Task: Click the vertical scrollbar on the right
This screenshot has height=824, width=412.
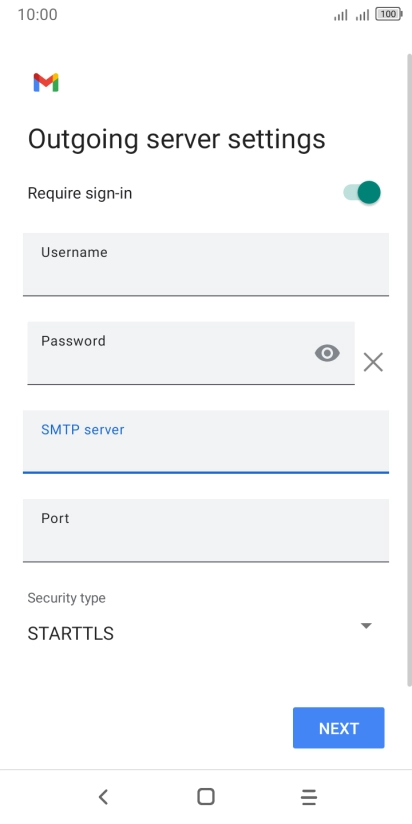Action: click(409, 370)
